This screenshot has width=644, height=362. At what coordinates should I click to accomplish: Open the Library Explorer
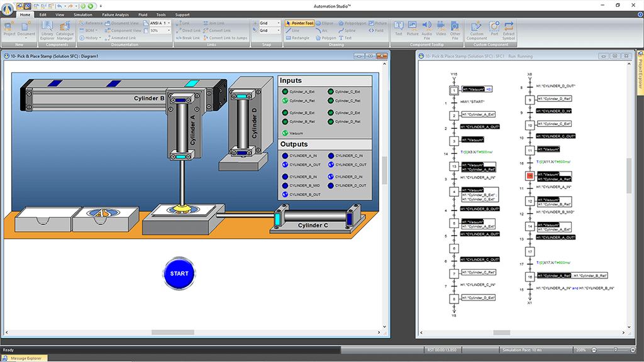tap(47, 28)
